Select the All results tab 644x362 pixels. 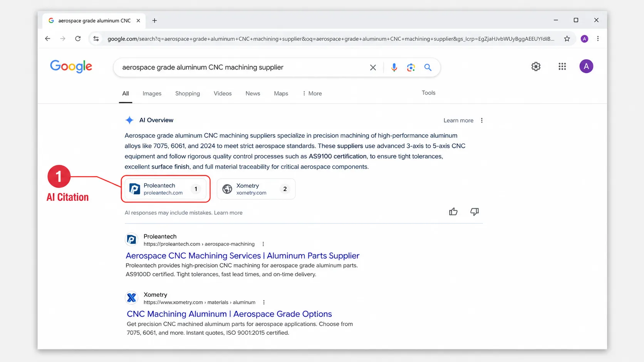coord(126,93)
